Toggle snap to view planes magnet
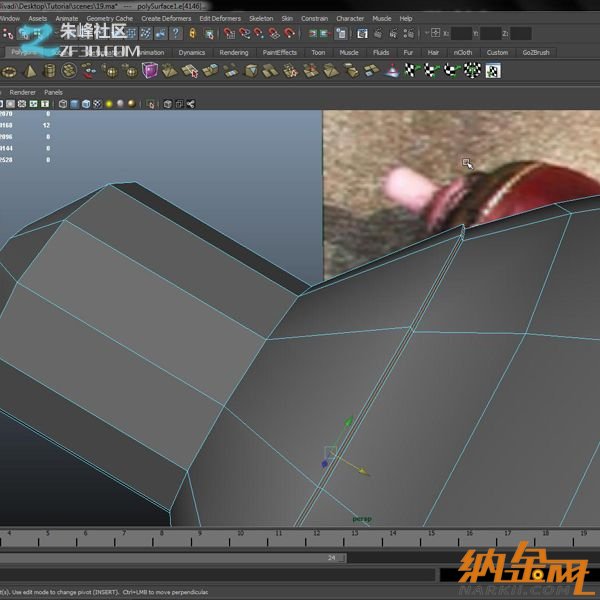This screenshot has height=600, width=600. pos(274,34)
